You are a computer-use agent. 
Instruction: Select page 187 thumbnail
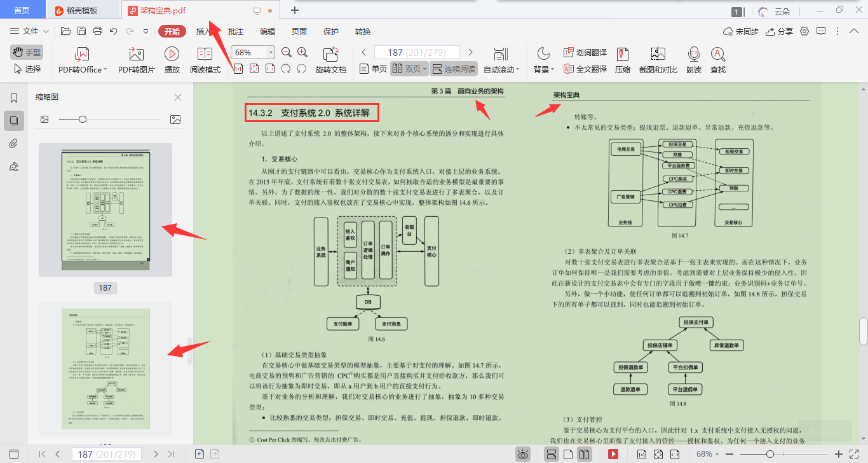[x=105, y=210]
